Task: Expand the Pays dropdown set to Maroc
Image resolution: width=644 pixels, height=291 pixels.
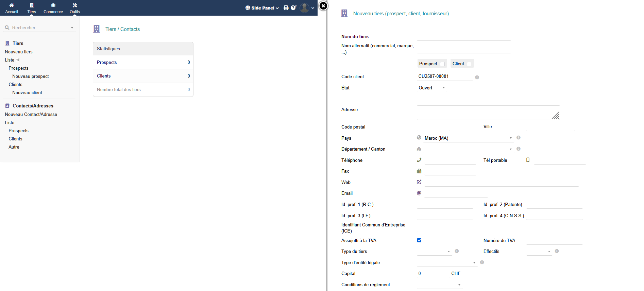Action: tap(468, 138)
